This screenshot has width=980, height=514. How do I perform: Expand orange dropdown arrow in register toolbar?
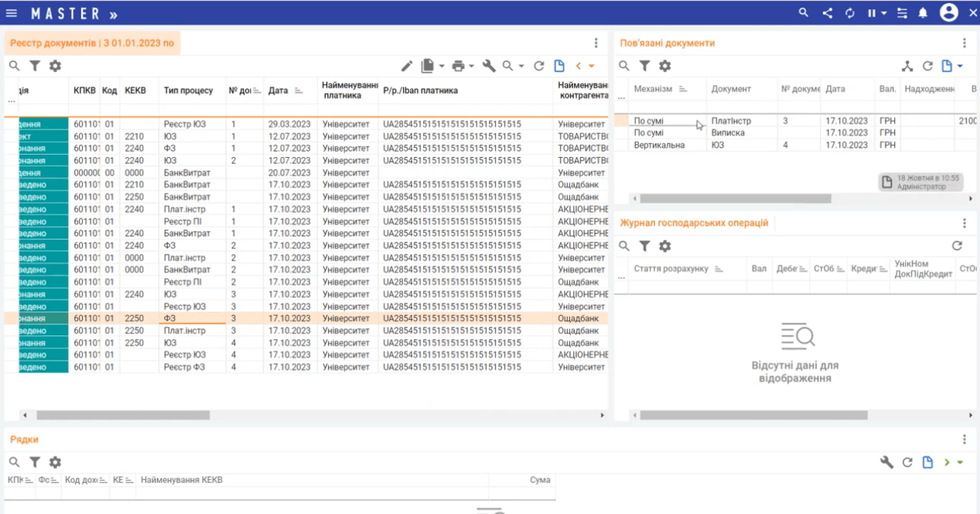click(592, 67)
